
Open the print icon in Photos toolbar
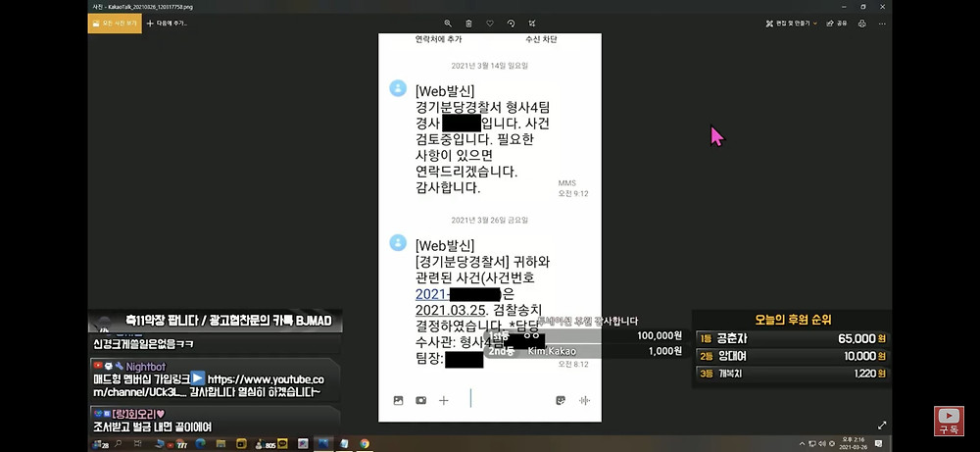click(x=861, y=24)
